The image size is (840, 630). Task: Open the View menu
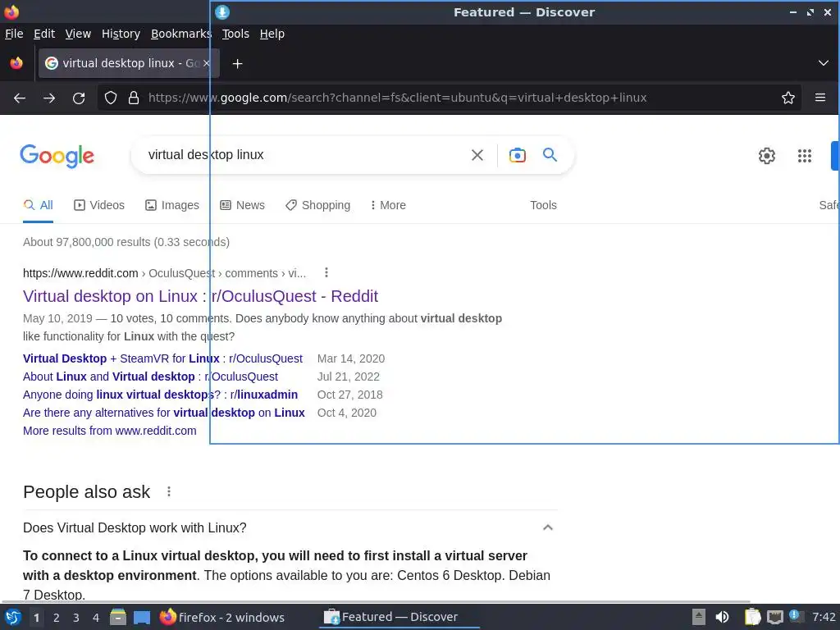click(x=78, y=34)
